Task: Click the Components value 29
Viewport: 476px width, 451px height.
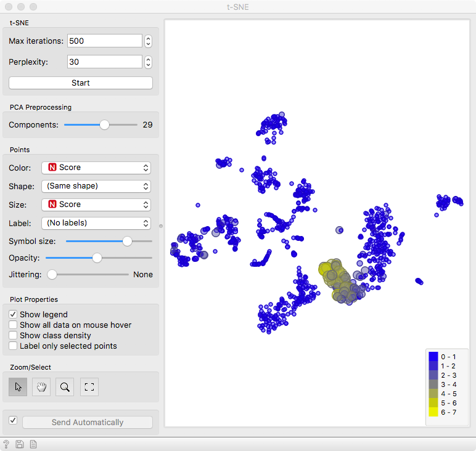Action: click(x=147, y=124)
